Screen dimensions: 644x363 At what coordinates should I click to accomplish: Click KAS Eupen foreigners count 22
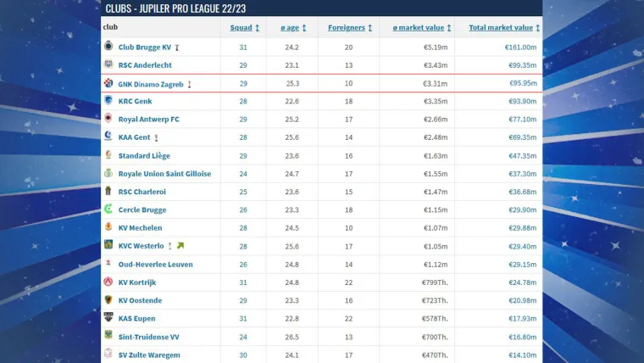point(349,318)
